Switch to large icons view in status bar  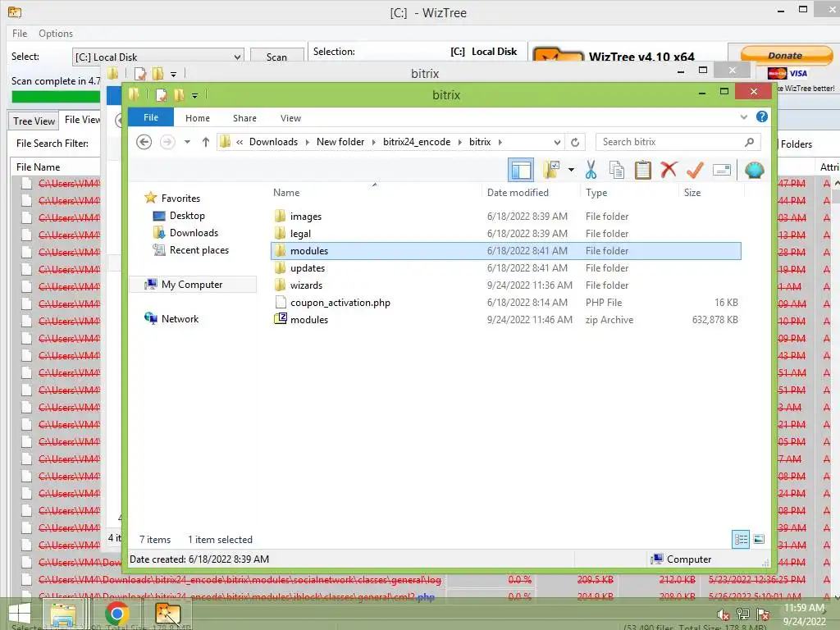759,539
